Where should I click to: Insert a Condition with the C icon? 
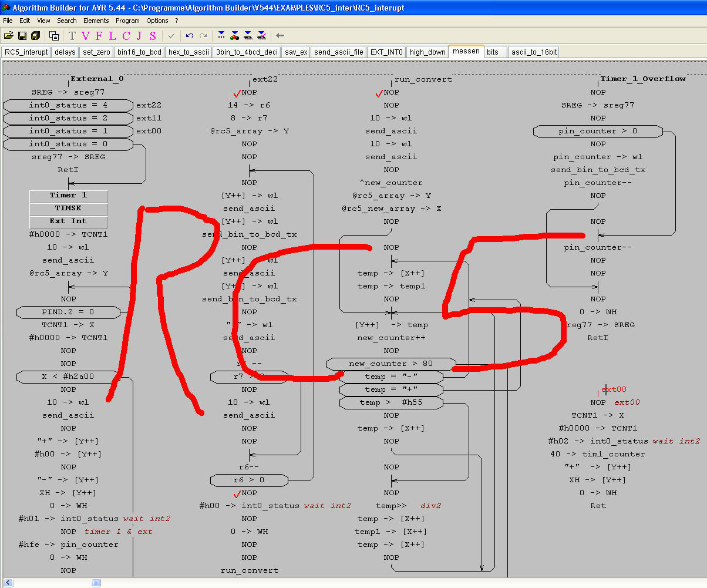[x=126, y=36]
